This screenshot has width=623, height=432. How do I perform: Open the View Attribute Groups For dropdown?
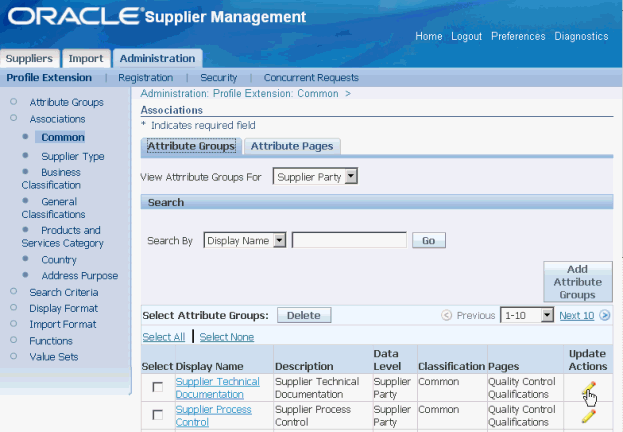coord(315,176)
